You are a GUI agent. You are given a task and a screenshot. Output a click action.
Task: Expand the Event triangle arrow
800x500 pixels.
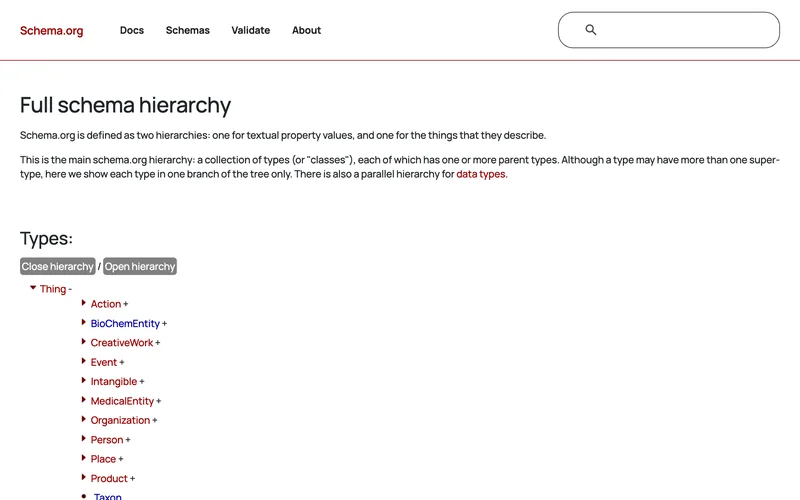tap(84, 361)
